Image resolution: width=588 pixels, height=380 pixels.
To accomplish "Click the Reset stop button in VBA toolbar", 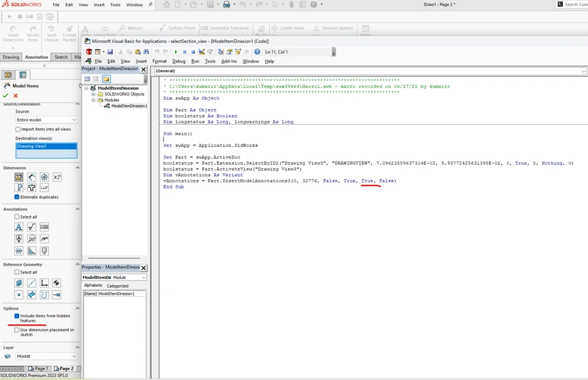I will pos(193,52).
